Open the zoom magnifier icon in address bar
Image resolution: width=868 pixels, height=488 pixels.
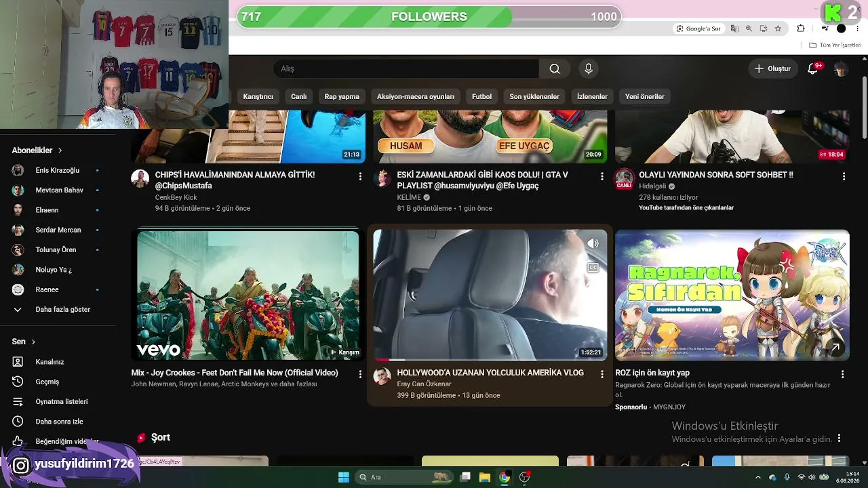click(x=749, y=28)
